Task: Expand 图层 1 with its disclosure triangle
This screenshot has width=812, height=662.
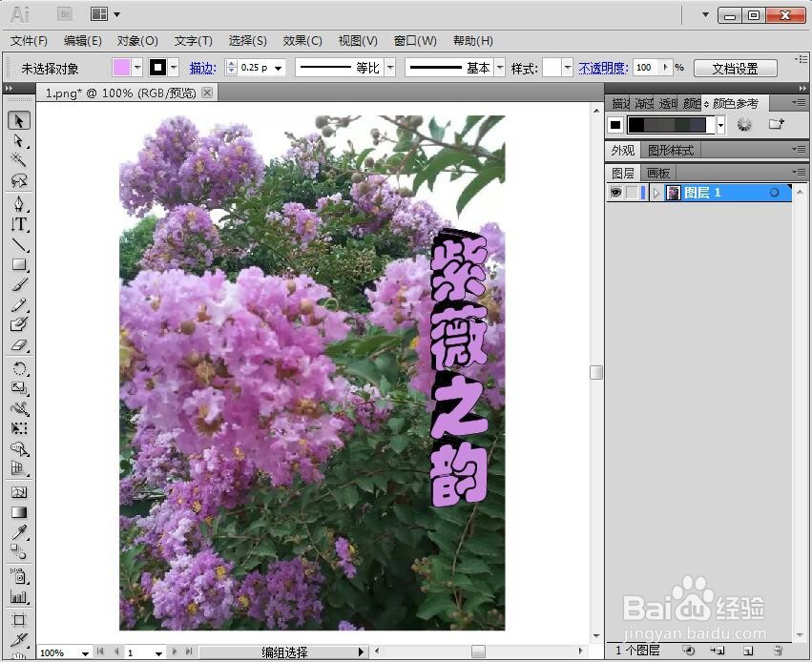Action: [x=656, y=192]
